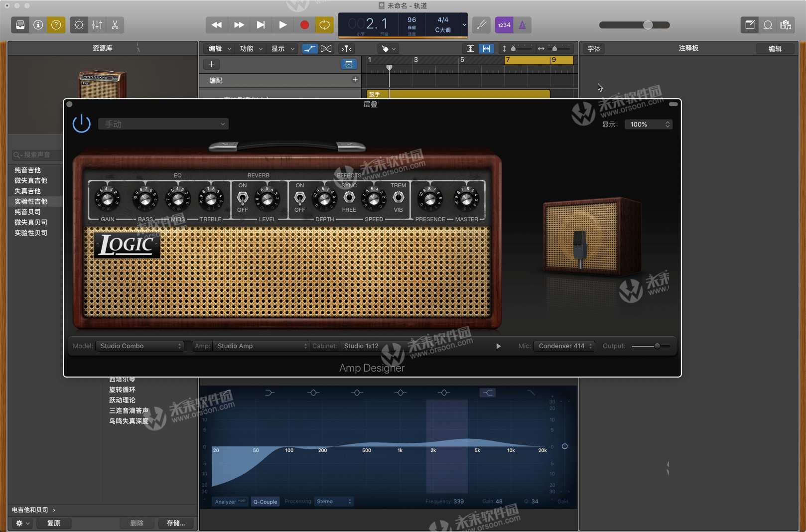Viewport: 806px width, 532px height.
Task: Add arrangement marker with plus
Action: click(355, 80)
